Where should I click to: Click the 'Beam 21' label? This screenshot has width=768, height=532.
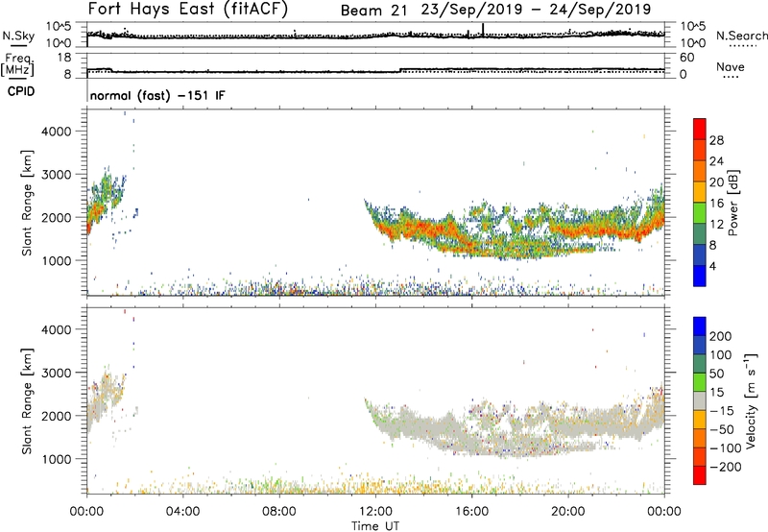click(373, 11)
